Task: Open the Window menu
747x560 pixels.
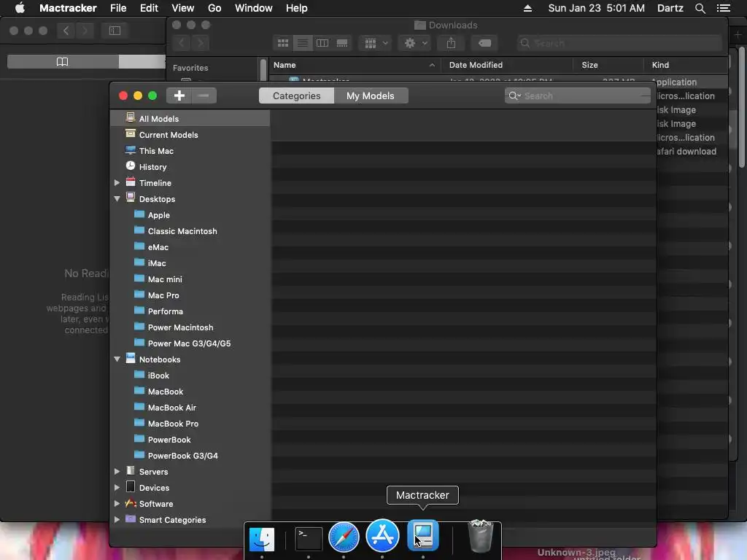Action: [x=253, y=8]
